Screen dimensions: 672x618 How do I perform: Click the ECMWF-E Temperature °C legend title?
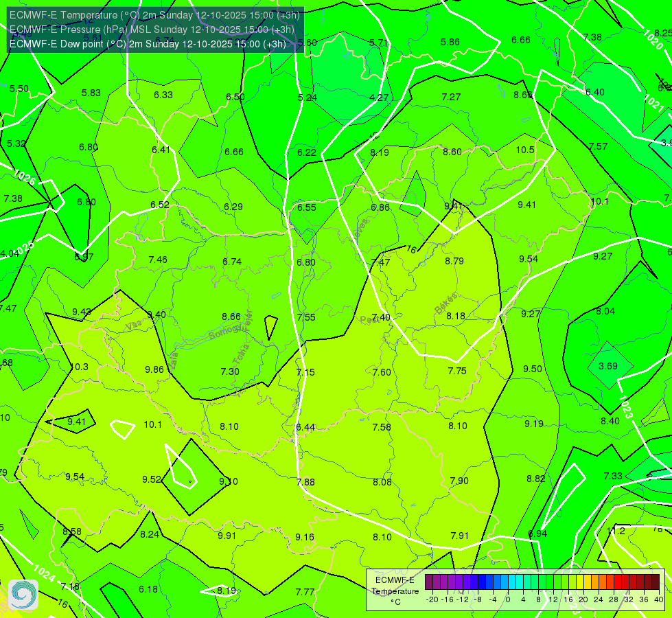(x=395, y=591)
